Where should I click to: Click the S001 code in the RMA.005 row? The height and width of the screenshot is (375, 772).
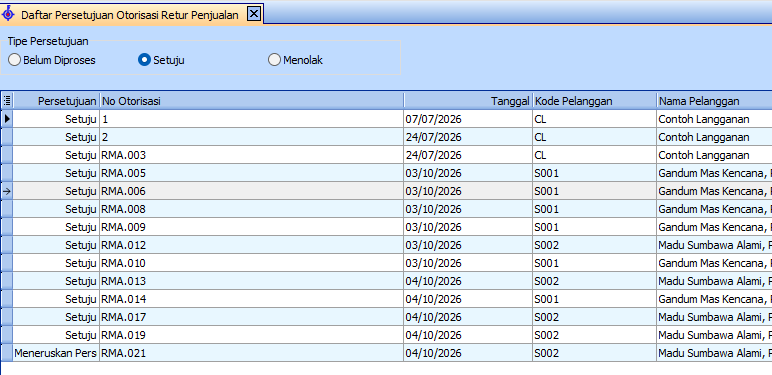[594, 173]
